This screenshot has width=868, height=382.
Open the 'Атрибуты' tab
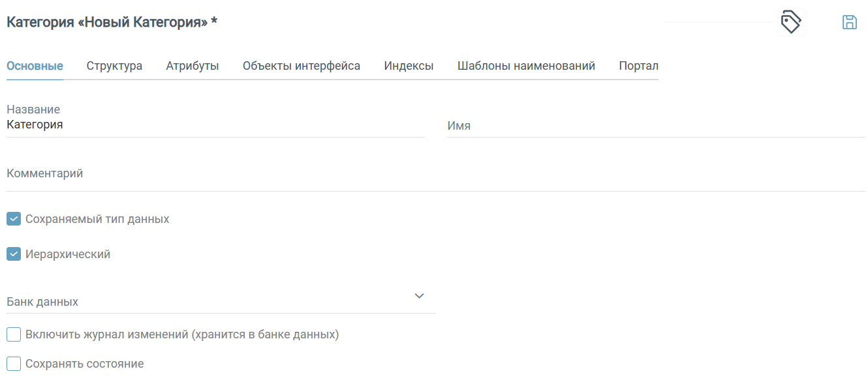[193, 65]
